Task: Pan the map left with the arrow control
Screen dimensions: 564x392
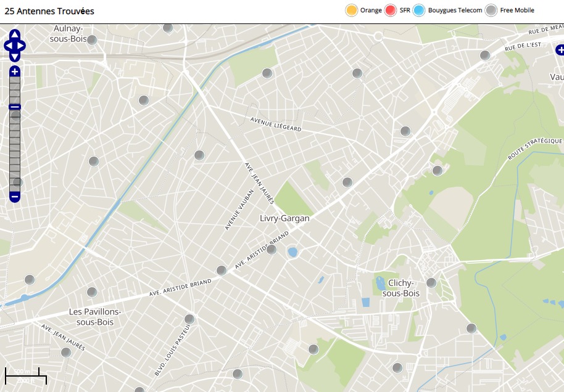Action: [8, 46]
